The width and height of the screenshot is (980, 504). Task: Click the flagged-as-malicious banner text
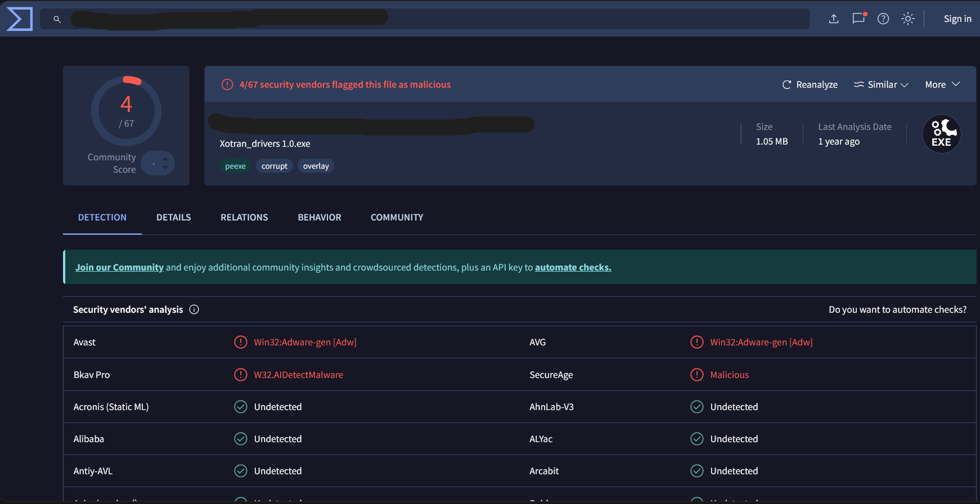(345, 84)
